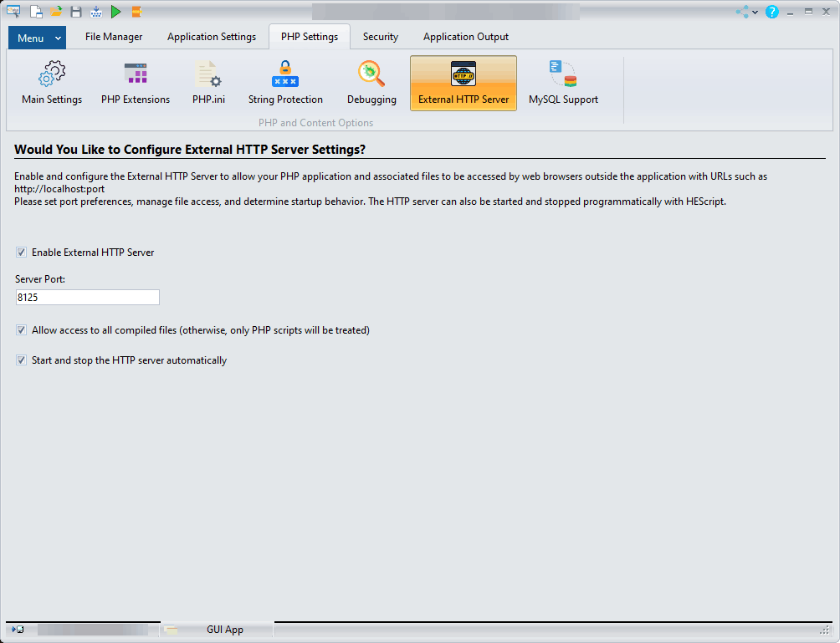Open the share icon dropdown arrow

pos(754,12)
